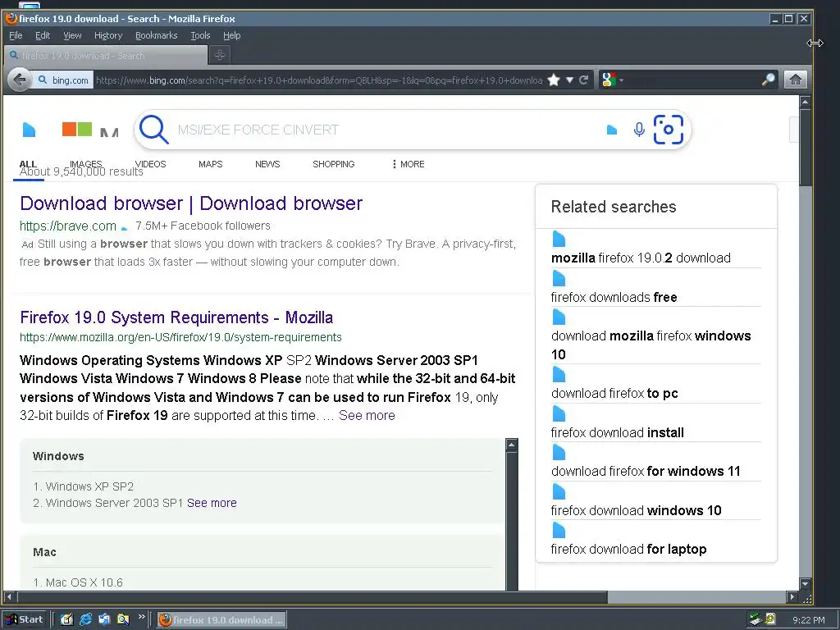Expand the MORE search categories menu
The image size is (840, 630).
pyautogui.click(x=409, y=164)
